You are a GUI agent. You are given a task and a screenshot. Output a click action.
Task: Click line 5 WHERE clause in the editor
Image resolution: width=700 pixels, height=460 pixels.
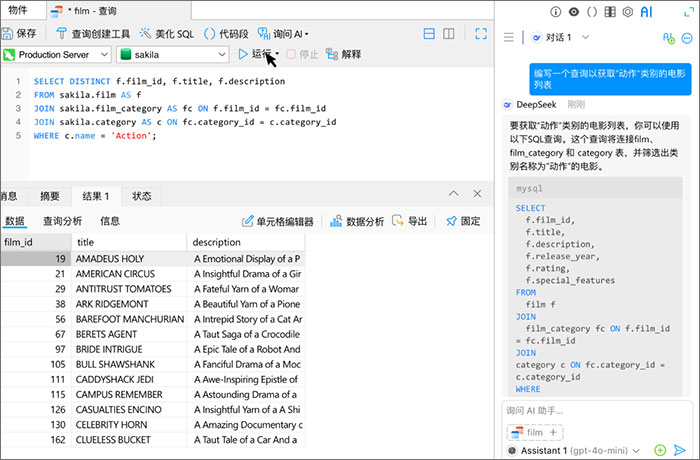(95, 136)
